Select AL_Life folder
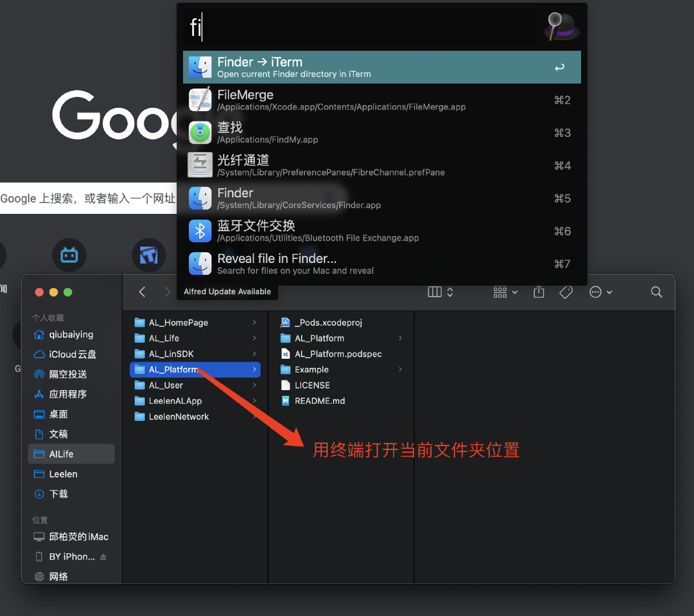The image size is (694, 616). tap(195, 338)
